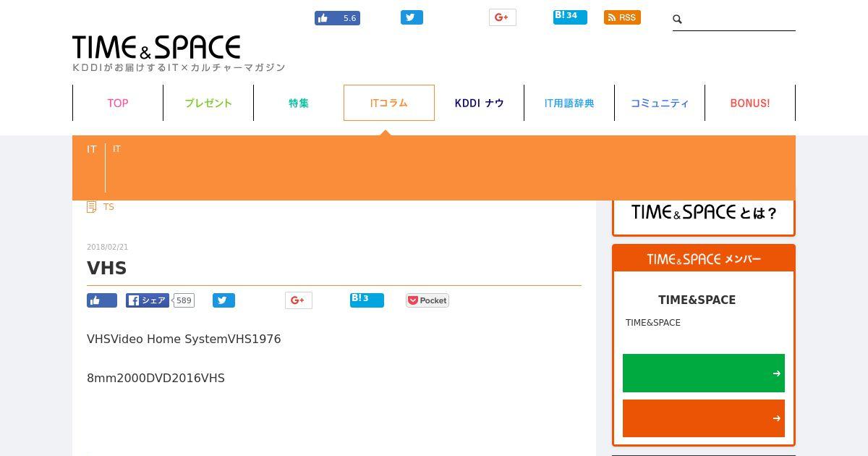Screen dimensions: 868x456
Task: Click the article Twitter share button
Action: [x=224, y=300]
